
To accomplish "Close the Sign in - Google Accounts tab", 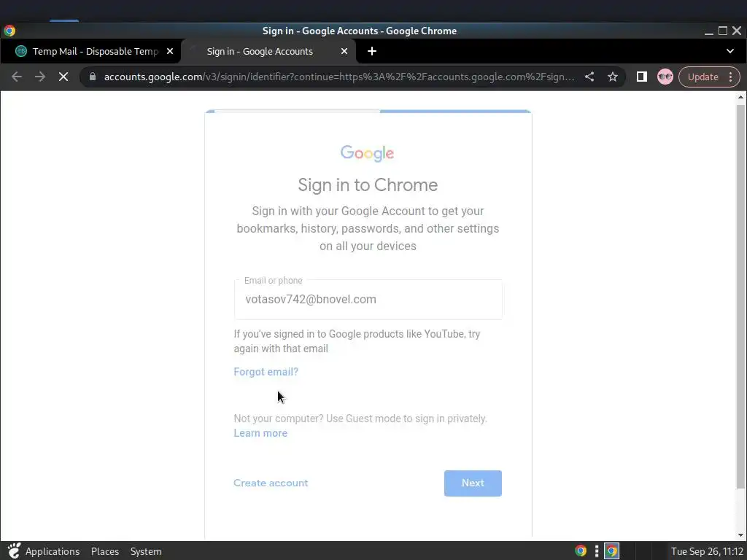I will click(x=344, y=51).
